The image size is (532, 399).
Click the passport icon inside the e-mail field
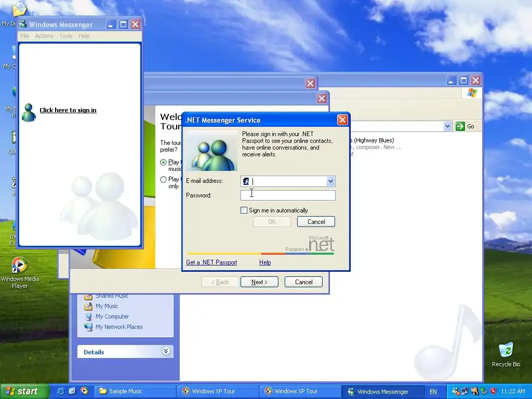(246, 181)
